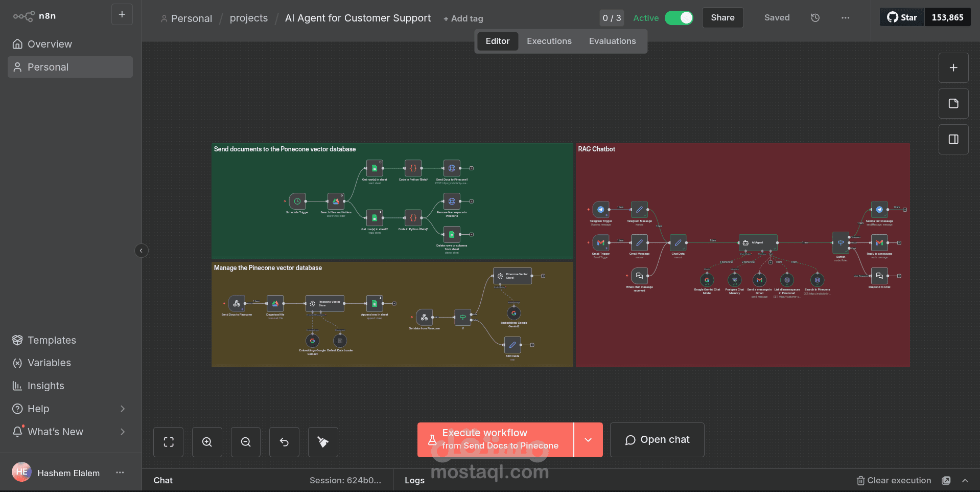This screenshot has width=980, height=492.
Task: Switch to the Executions tab
Action: tap(549, 41)
